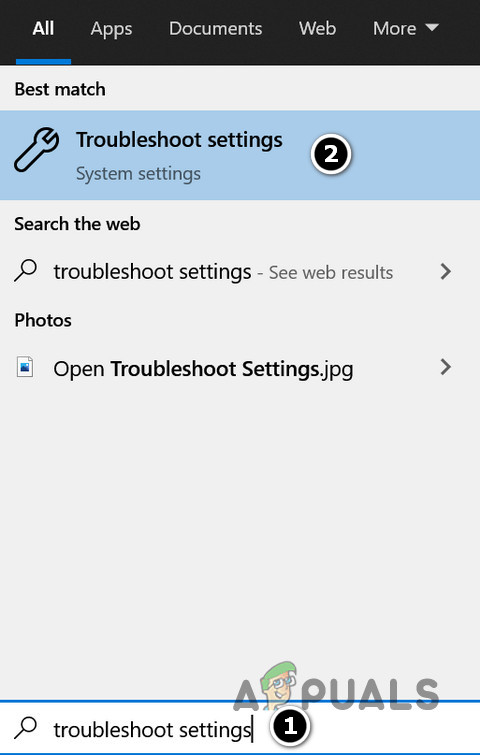Screen dimensions: 480x755
Task: Select the All tab
Action: (x=43, y=29)
